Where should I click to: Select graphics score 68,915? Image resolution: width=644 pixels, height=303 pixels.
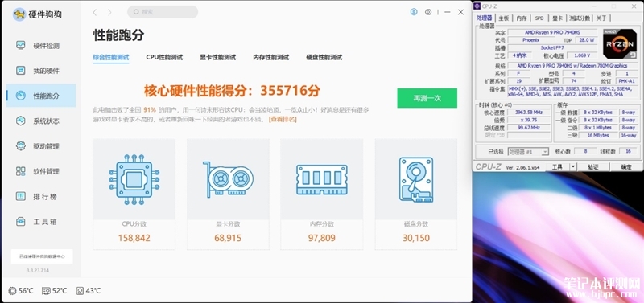228,238
